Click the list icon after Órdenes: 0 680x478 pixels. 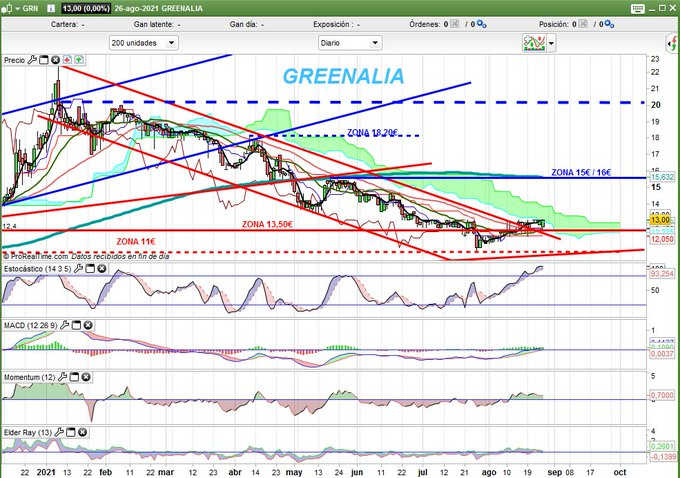pyautogui.click(x=454, y=24)
